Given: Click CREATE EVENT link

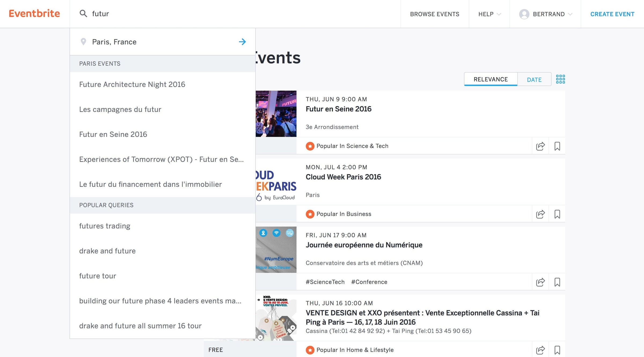Looking at the screenshot, I should tap(612, 14).
